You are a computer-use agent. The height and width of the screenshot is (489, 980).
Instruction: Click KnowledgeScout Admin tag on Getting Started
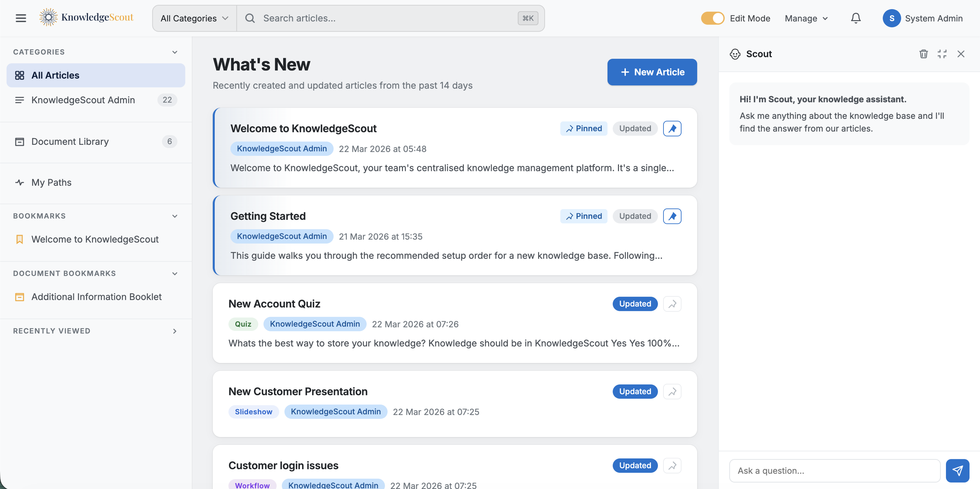(x=282, y=236)
